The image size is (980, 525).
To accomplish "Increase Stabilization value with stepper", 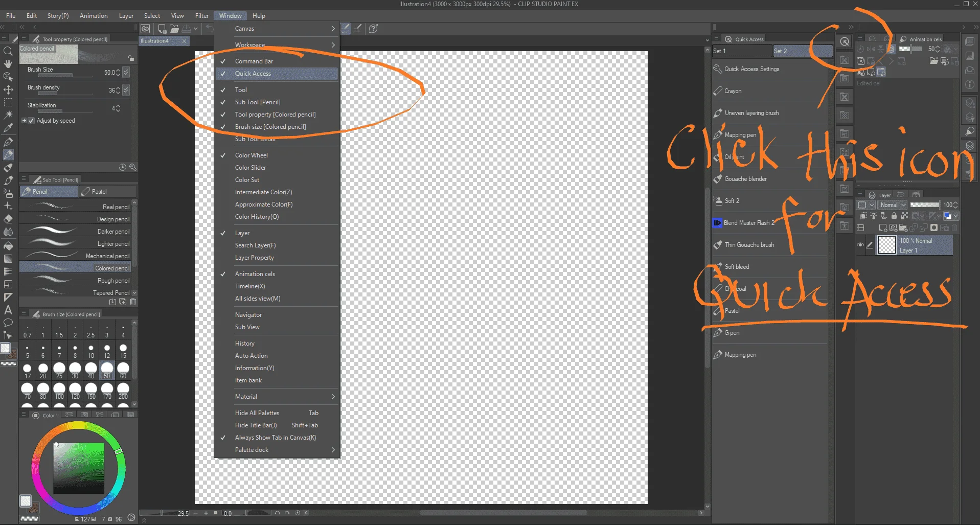I will pyautogui.click(x=119, y=106).
